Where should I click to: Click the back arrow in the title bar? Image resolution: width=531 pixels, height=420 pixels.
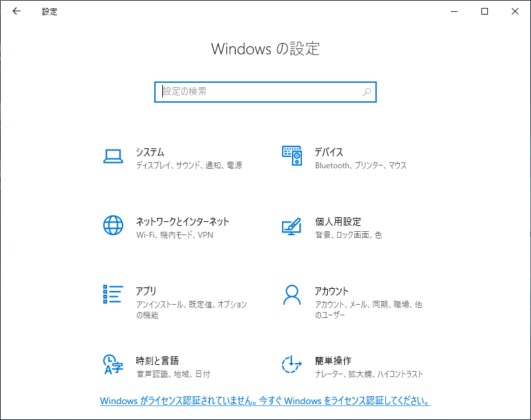17,11
